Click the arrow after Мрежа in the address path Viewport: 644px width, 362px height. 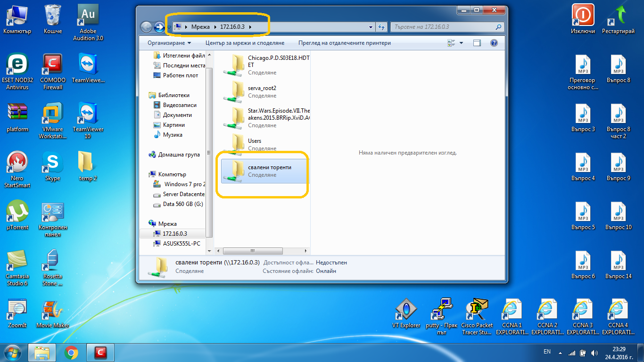coord(215,27)
